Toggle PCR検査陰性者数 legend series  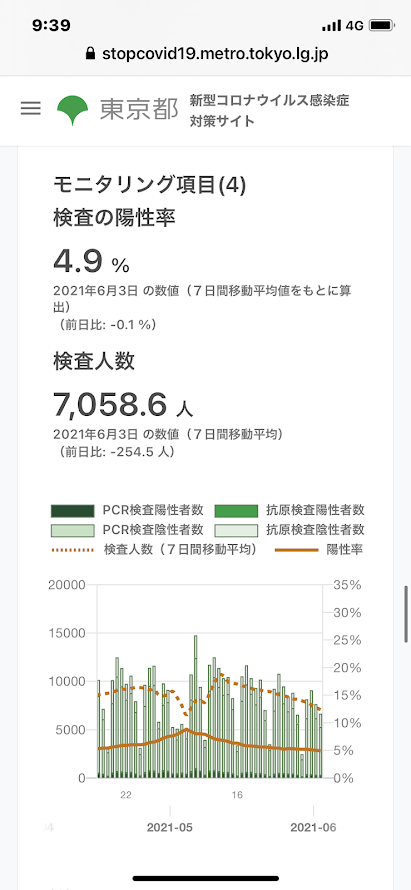(128, 530)
